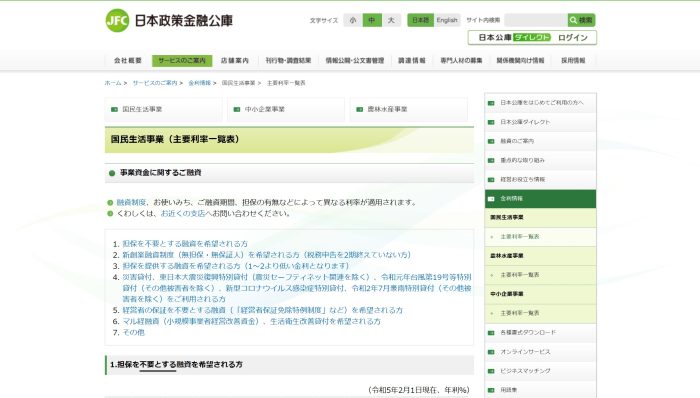This screenshot has width=700, height=398.
Task: Click the sidebar 国民生活事業 heading
Action: 507,218
